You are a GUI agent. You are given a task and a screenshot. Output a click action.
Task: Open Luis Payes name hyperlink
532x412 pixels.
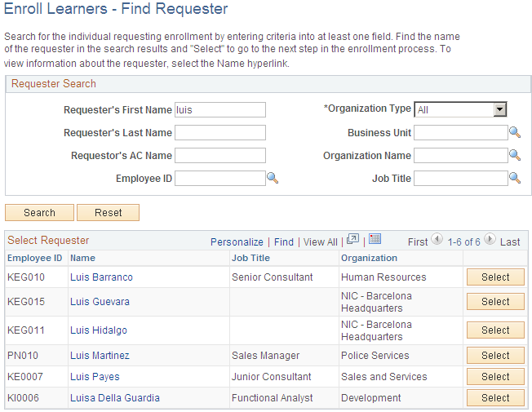[x=95, y=377]
